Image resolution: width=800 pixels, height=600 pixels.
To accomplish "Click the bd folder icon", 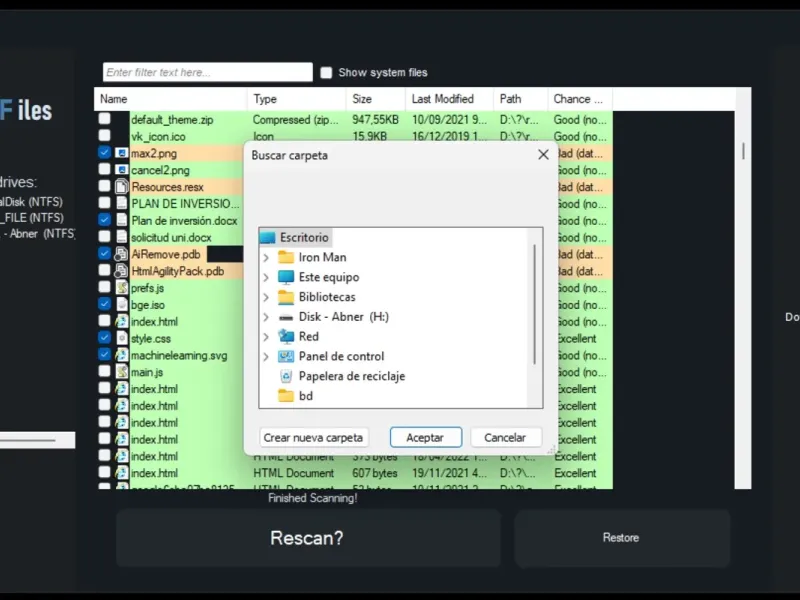I will click(x=286, y=396).
